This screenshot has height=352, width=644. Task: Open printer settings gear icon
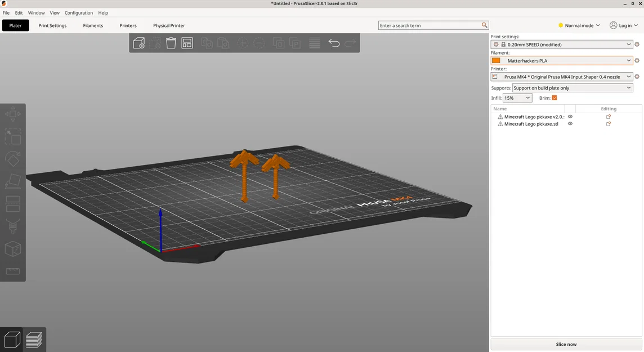coord(637,77)
